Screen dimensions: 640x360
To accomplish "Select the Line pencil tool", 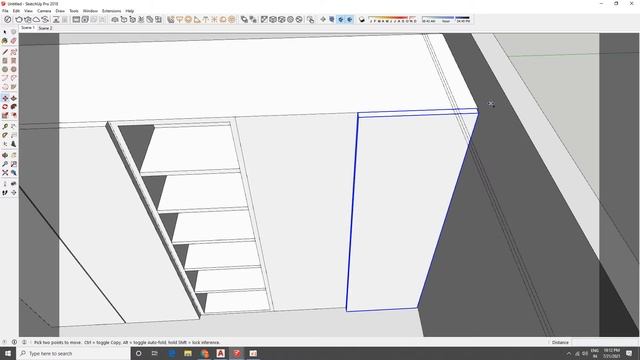I will tap(5, 52).
